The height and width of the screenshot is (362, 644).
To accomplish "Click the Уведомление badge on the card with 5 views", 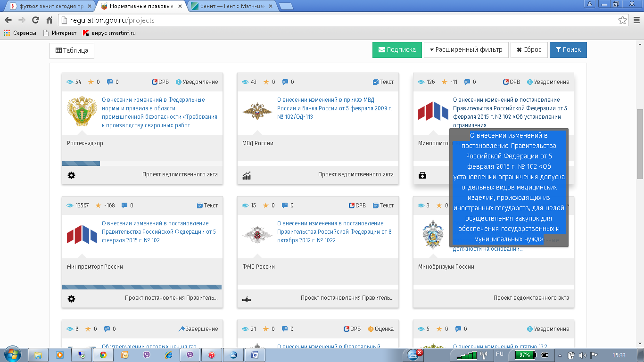I will tap(548, 329).
